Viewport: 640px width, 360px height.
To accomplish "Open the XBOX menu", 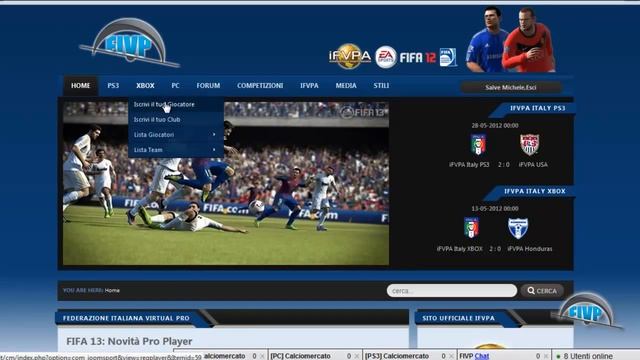I will click(145, 86).
